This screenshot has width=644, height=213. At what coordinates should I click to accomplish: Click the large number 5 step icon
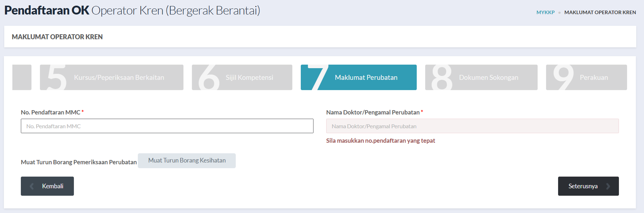pyautogui.click(x=57, y=77)
